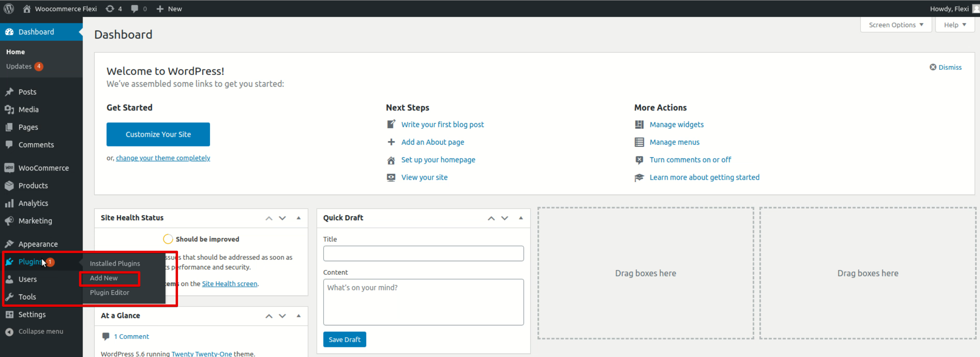Screen dimensions: 980x357
Task: Click the Settings sliders icon
Action: [x=9, y=314]
